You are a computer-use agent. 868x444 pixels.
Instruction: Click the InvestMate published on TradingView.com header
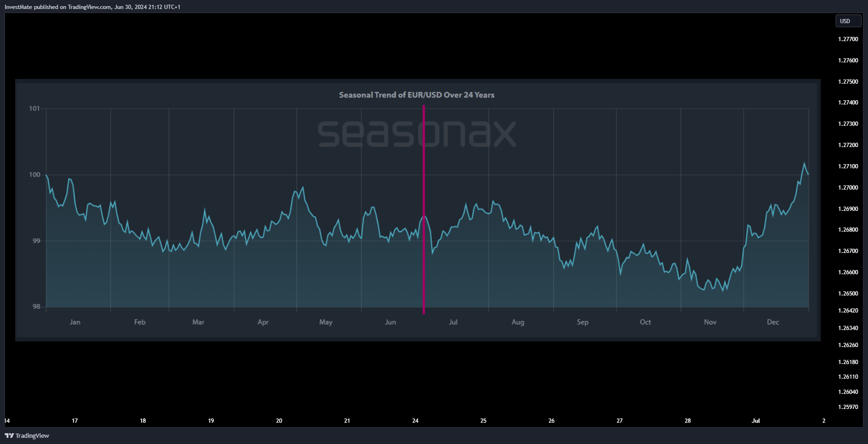coord(92,7)
